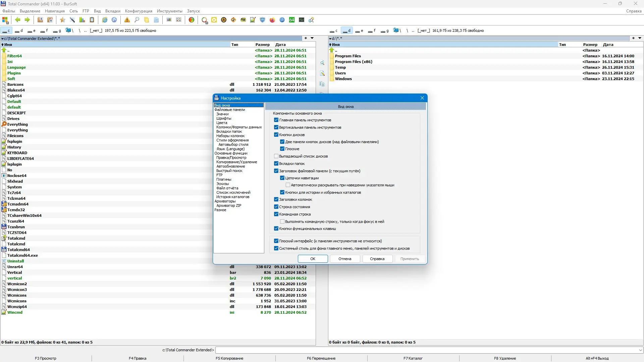Launch Firefox icon from the toolbar
The width and height of the screenshot is (644, 362).
272,20
